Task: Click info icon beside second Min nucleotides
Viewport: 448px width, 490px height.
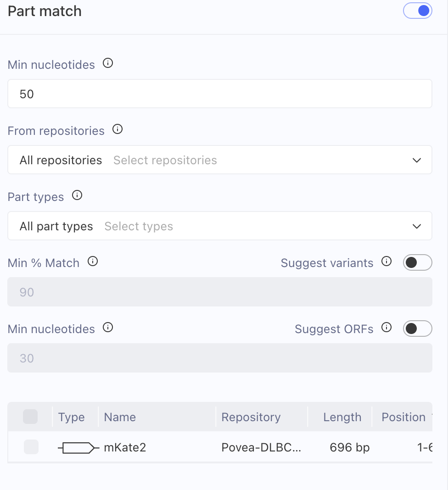Action: point(108,328)
